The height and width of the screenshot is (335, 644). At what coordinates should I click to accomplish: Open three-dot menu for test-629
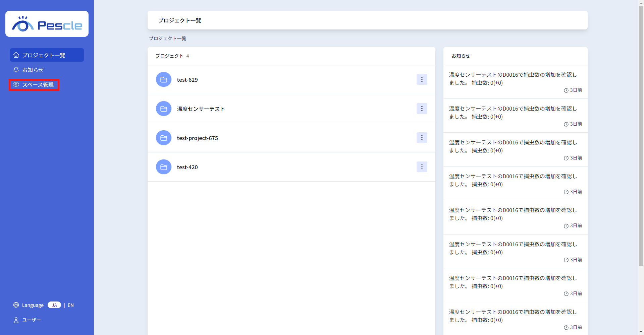click(x=422, y=79)
